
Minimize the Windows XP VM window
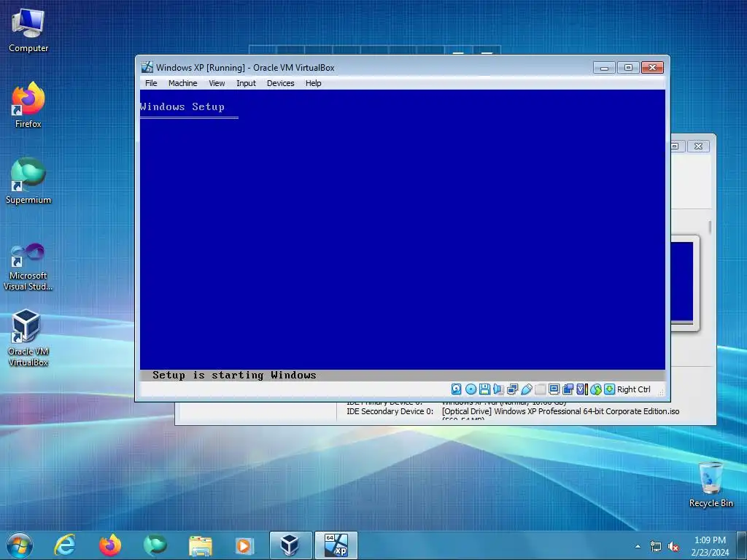click(604, 68)
